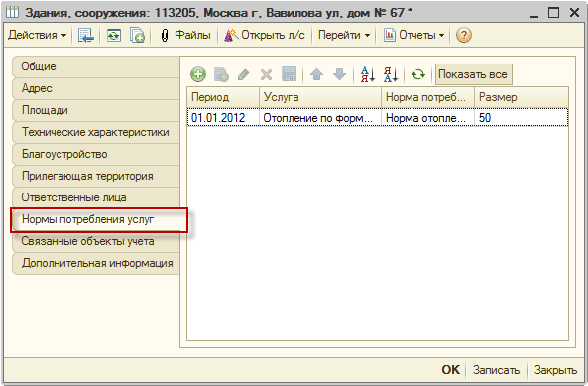The image size is (588, 386).
Task: Open the Отчеты dropdown menu
Action: (x=414, y=35)
